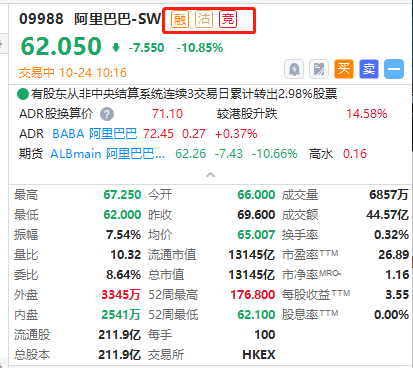Click the ADR converted price 71.10
Image resolution: width=413 pixels, height=368 pixels.
pos(167,114)
